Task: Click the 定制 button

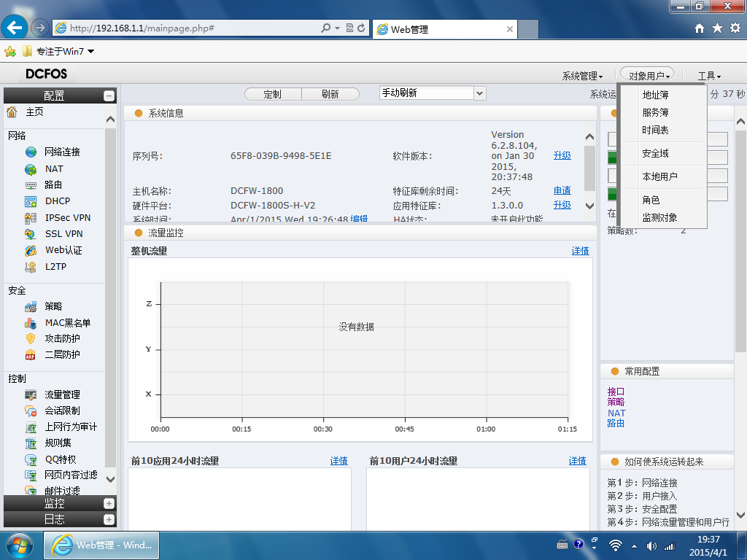Action: tap(273, 94)
